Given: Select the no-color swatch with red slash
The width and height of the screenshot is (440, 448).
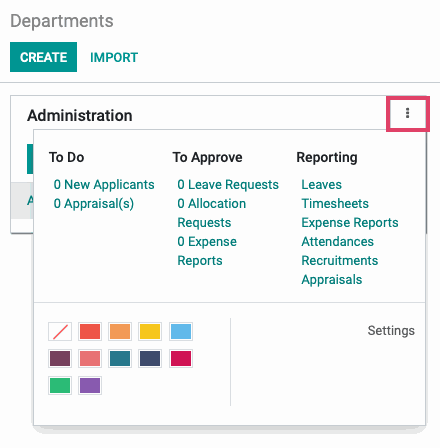Looking at the screenshot, I should coord(60,331).
